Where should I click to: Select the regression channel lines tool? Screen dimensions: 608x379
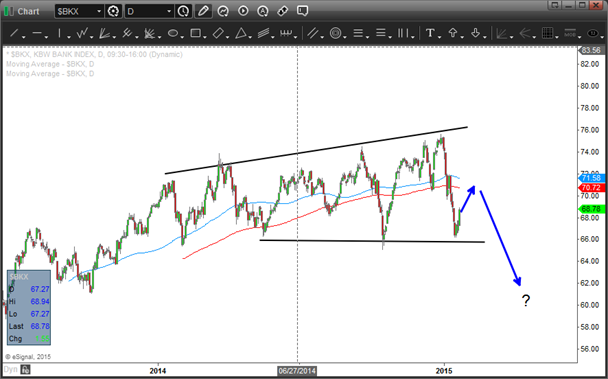click(x=263, y=33)
